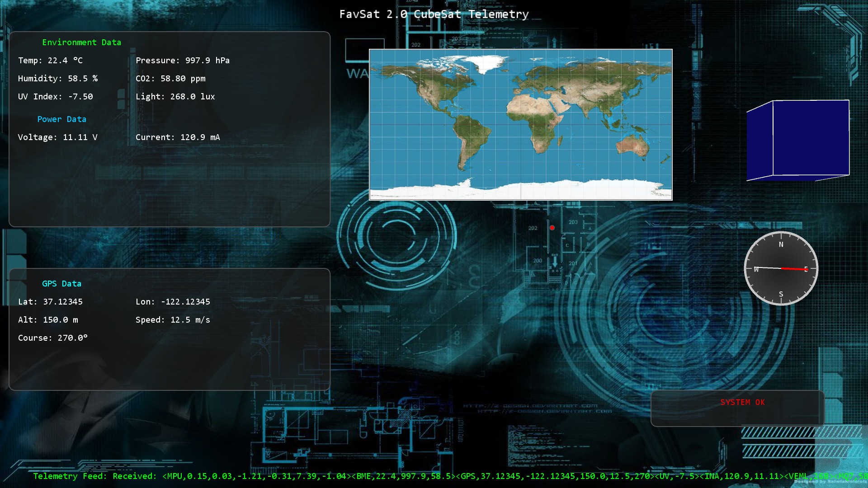Click the SYSTEM OK status indicator

[x=743, y=402]
